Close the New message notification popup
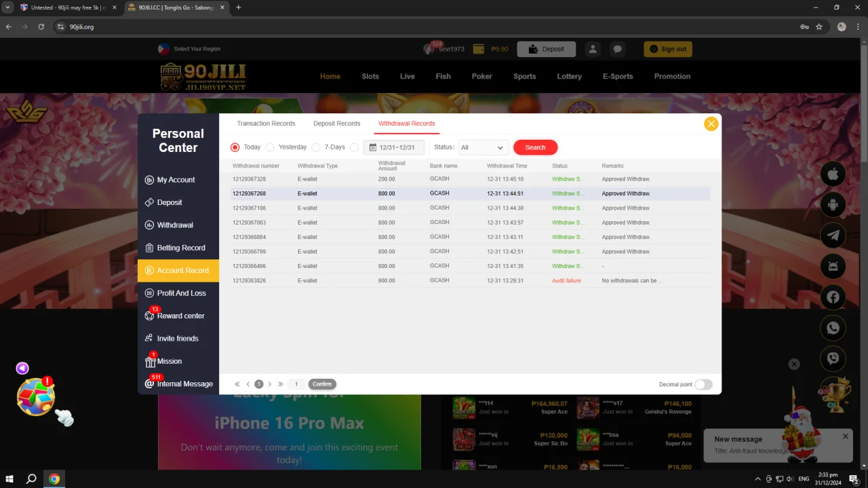The width and height of the screenshot is (868, 488). pos(846,436)
